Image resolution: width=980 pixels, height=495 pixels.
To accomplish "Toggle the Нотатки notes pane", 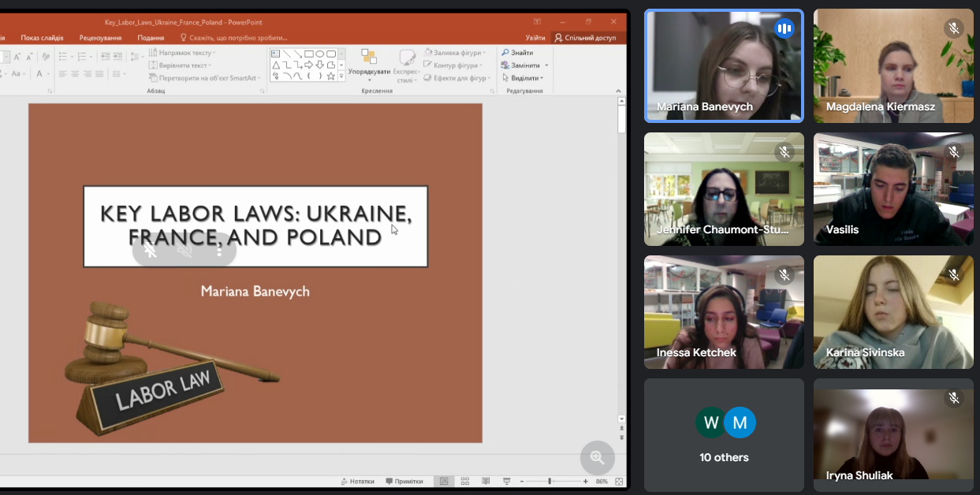I will coord(357,481).
